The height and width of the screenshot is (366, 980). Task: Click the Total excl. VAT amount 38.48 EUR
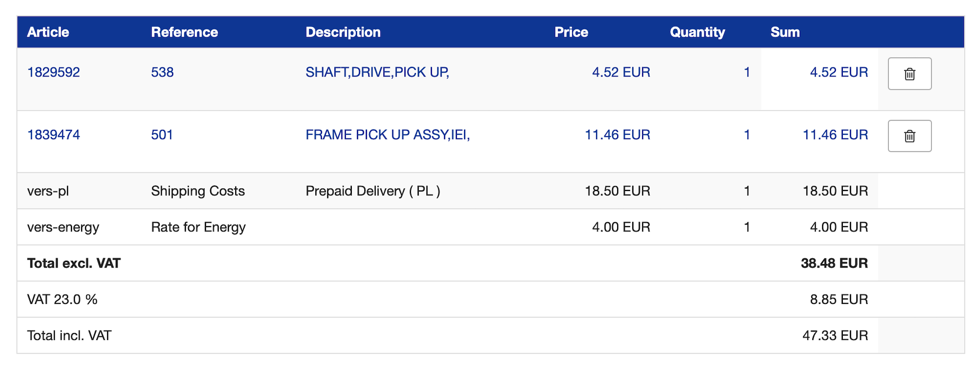[834, 263]
